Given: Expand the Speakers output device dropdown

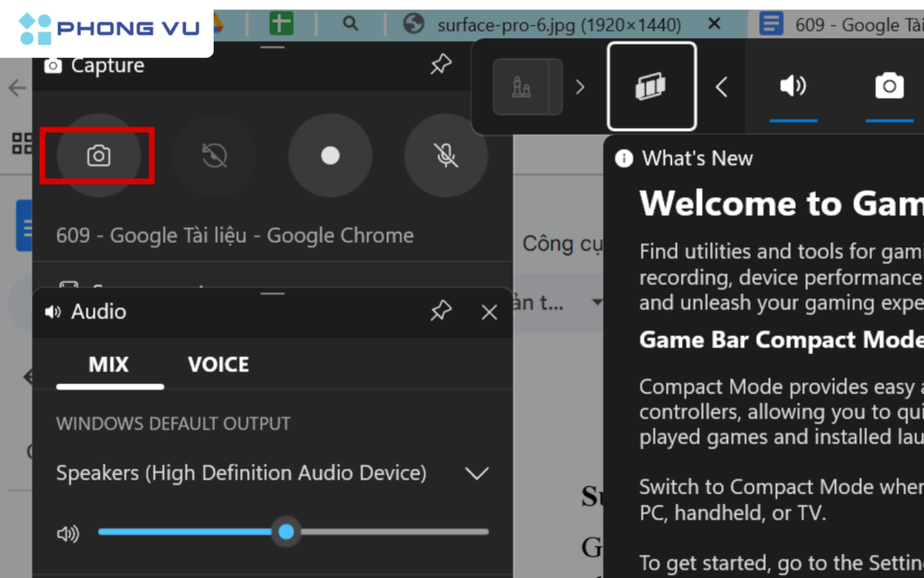Looking at the screenshot, I should [477, 472].
